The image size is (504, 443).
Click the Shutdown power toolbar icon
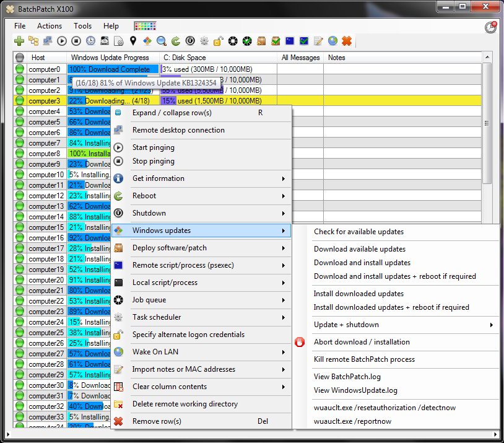[x=190, y=41]
